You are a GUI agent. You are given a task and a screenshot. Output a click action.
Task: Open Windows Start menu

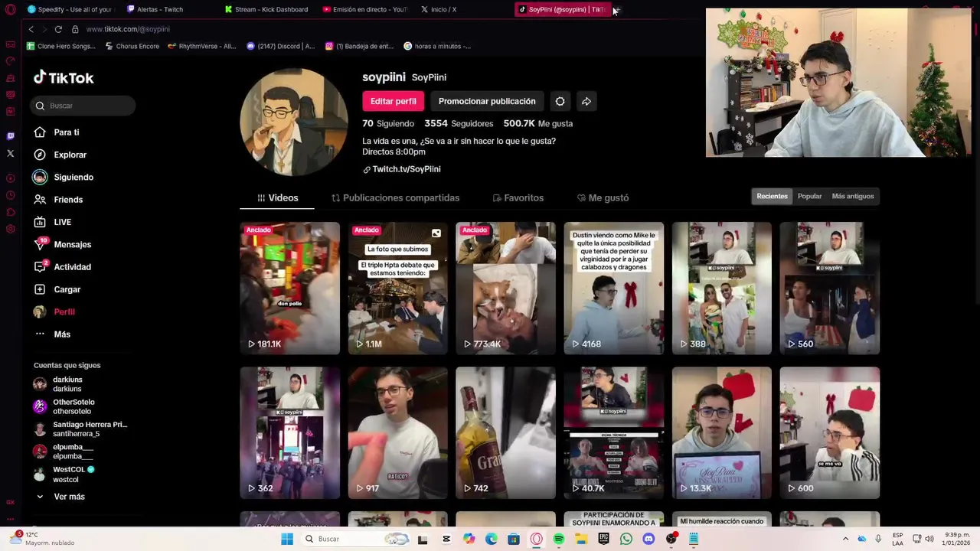click(287, 539)
